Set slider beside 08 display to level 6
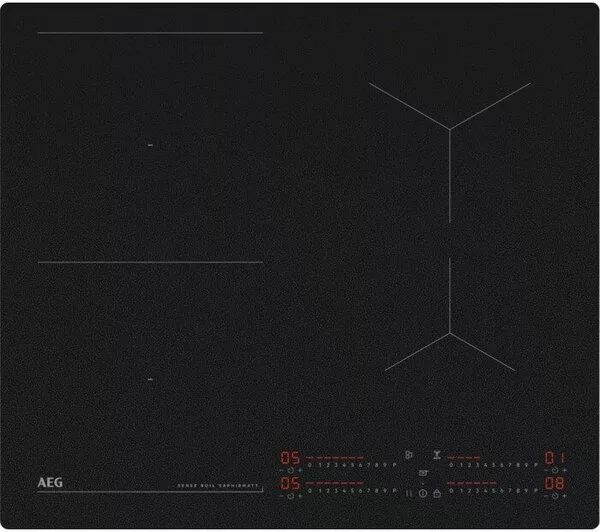Image resolution: width=600 pixels, height=532 pixels. pos(502,491)
